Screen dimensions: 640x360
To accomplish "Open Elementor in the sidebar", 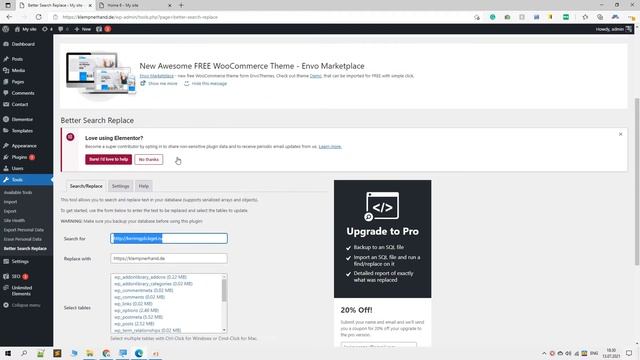I will tap(22, 120).
